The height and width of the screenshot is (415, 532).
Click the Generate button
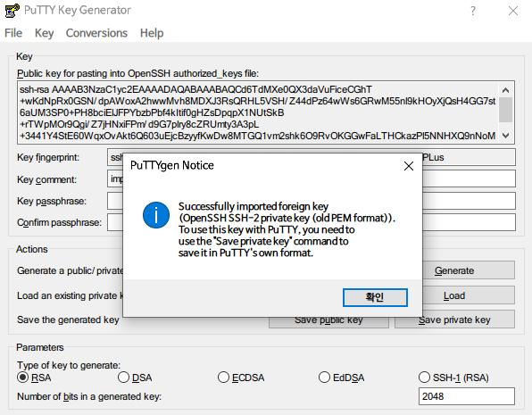469,270
